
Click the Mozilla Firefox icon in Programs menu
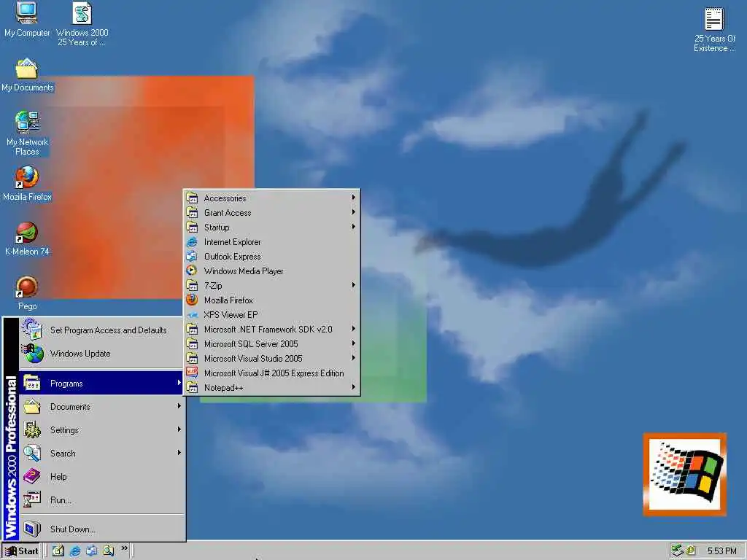(192, 300)
